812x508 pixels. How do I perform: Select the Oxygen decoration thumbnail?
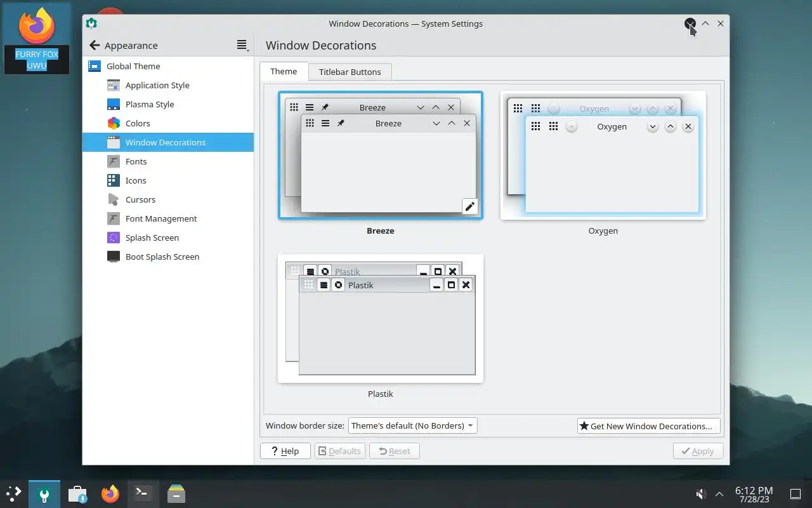pos(603,156)
